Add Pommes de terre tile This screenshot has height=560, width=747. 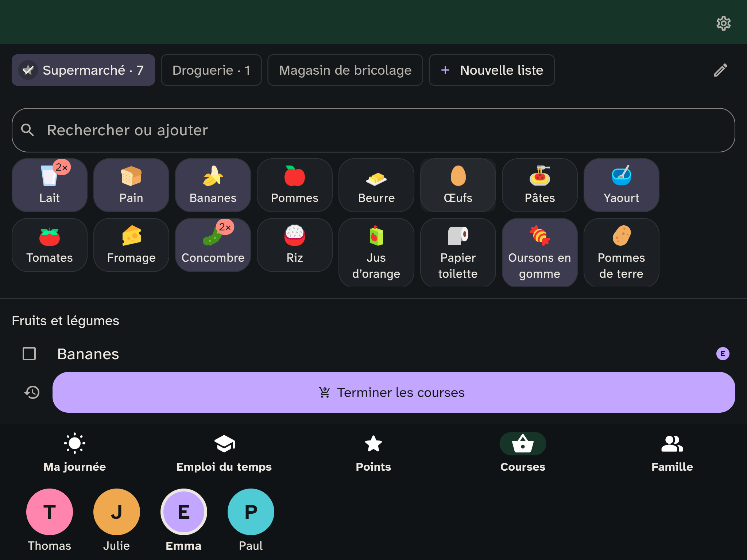point(622,252)
